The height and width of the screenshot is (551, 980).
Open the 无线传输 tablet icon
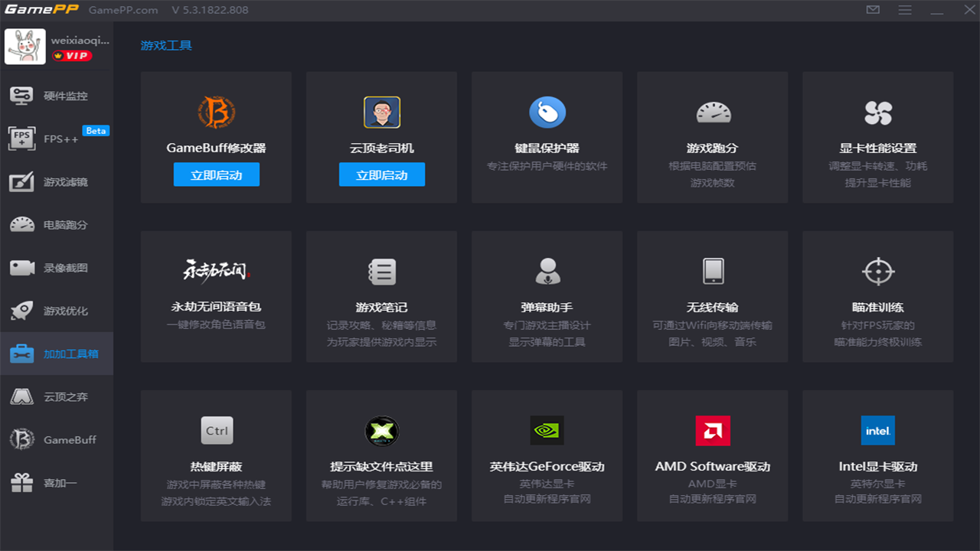click(713, 271)
